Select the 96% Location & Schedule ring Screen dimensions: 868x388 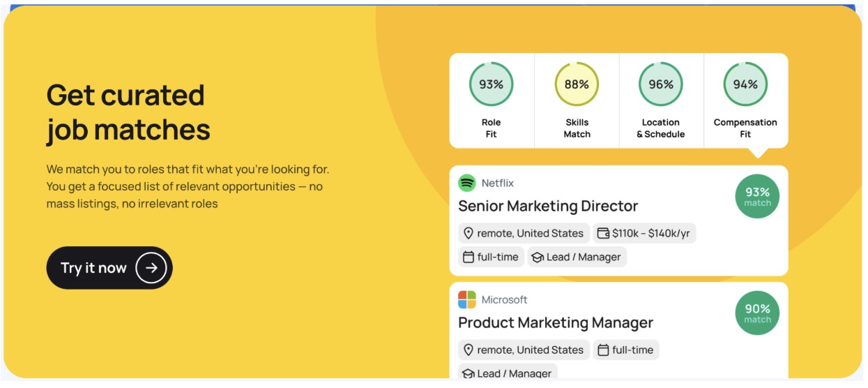(x=661, y=84)
